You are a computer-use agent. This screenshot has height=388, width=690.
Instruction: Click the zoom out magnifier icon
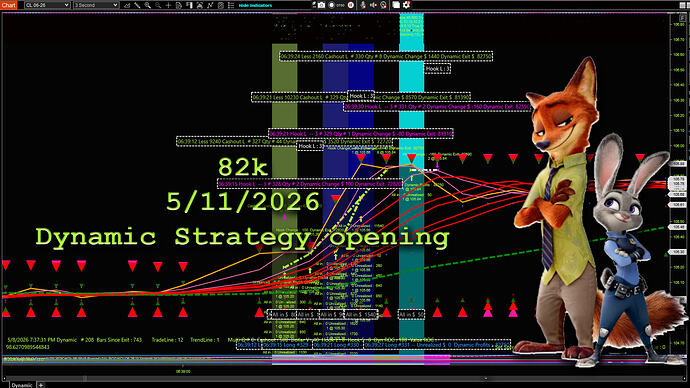[x=158, y=5]
